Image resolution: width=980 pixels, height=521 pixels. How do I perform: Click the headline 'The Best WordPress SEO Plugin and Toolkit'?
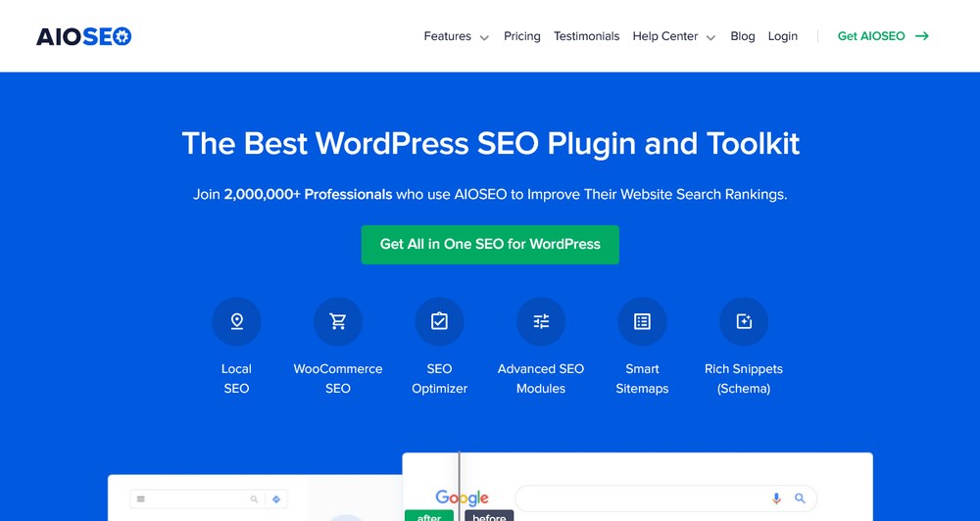coord(490,143)
